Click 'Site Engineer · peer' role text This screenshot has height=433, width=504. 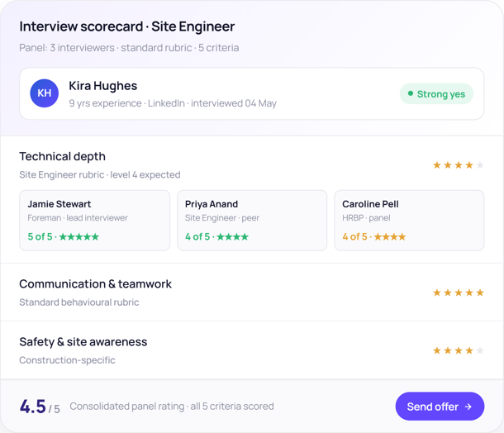[x=221, y=218]
